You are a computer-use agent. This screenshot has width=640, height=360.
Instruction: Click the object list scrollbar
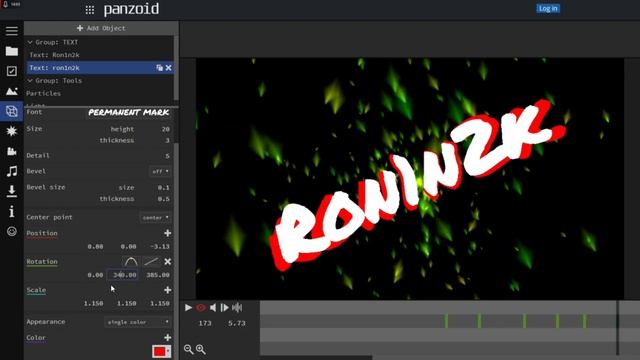click(176, 68)
